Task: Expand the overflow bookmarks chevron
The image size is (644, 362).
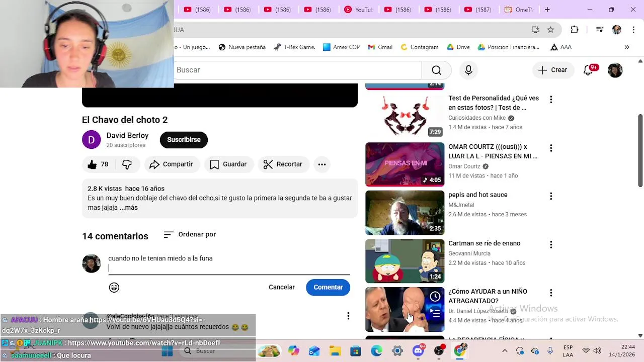Action: point(627,47)
